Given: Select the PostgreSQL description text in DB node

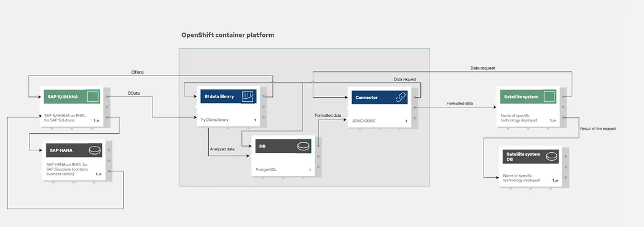Looking at the screenshot, I should 264,169.
